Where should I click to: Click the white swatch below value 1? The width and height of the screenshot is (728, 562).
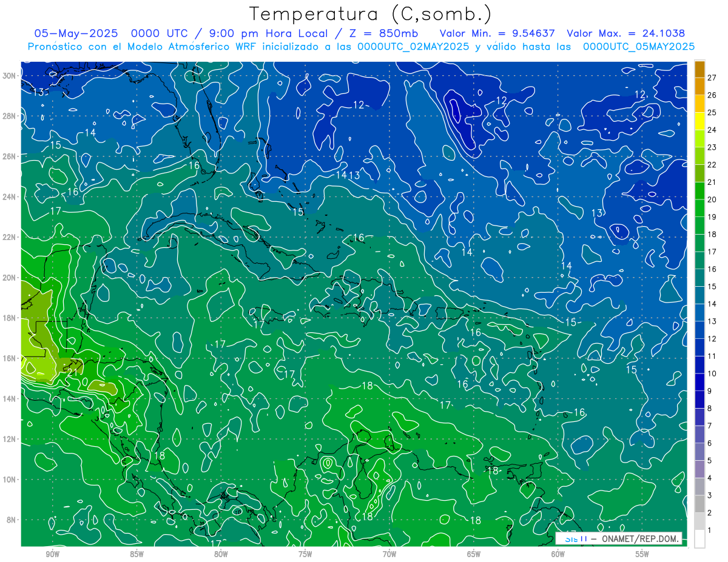[x=699, y=539]
